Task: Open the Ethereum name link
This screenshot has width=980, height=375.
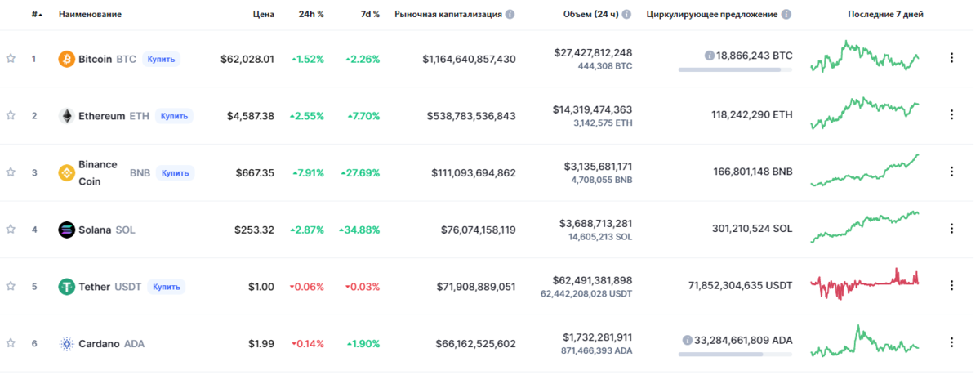Action: (102, 116)
